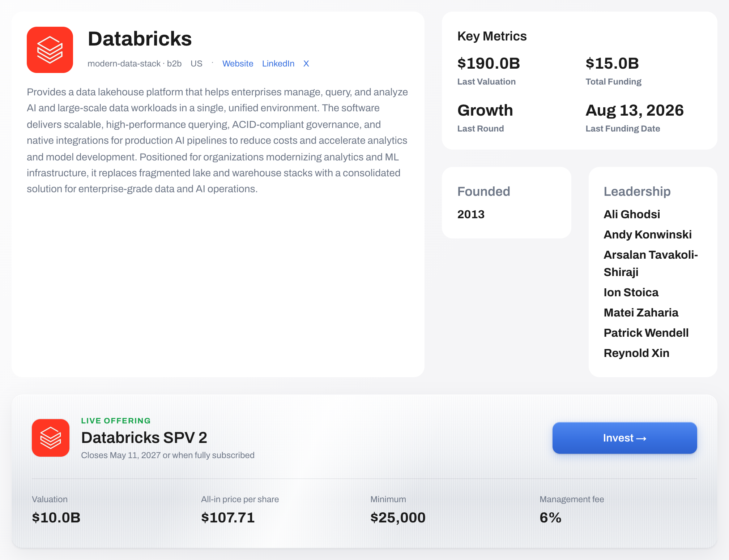Click the $15.0B total funding value
This screenshot has height=560, width=729.
point(612,63)
